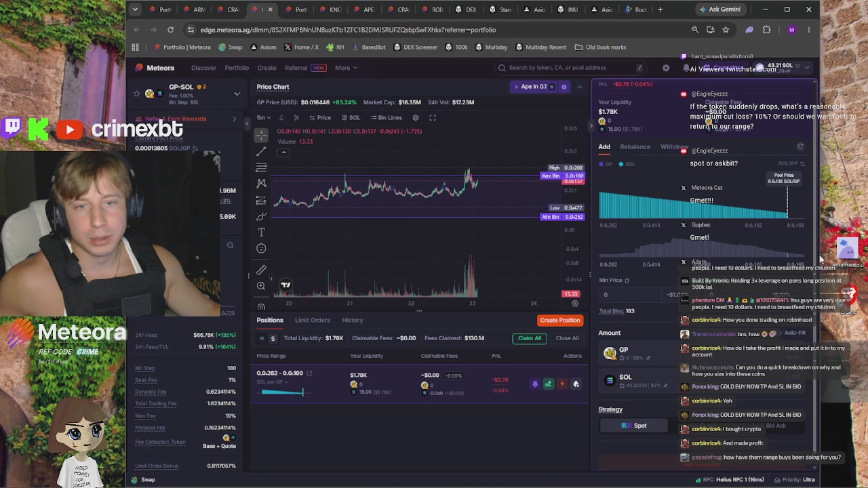Favorite the GP-SOL pool with star
The image size is (868, 488).
point(136,94)
